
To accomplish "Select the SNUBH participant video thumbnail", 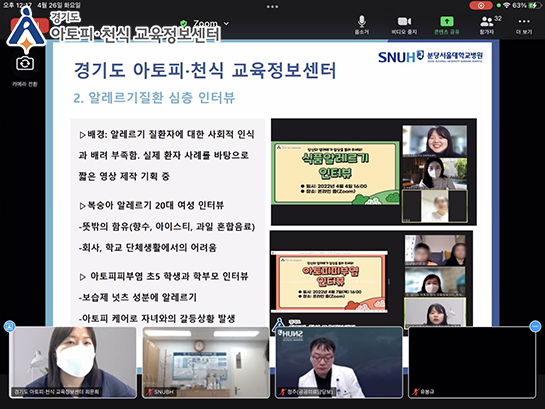I will pos(206,362).
